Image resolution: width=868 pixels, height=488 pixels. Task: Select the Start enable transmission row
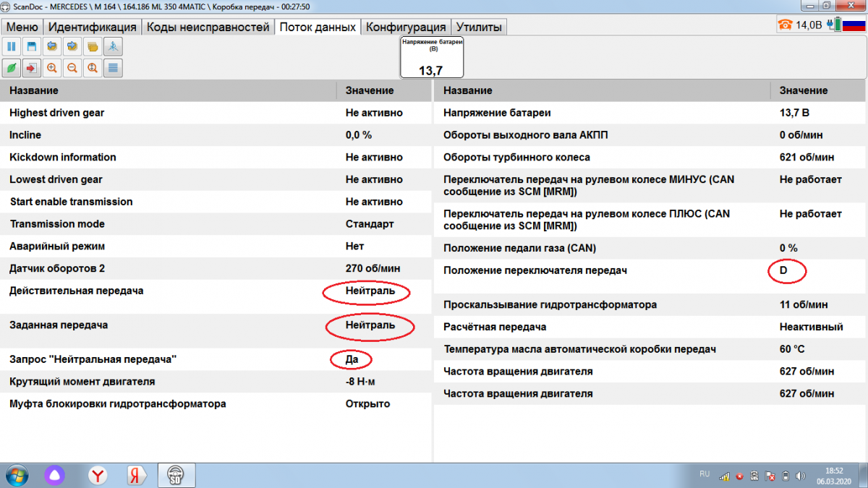point(216,202)
